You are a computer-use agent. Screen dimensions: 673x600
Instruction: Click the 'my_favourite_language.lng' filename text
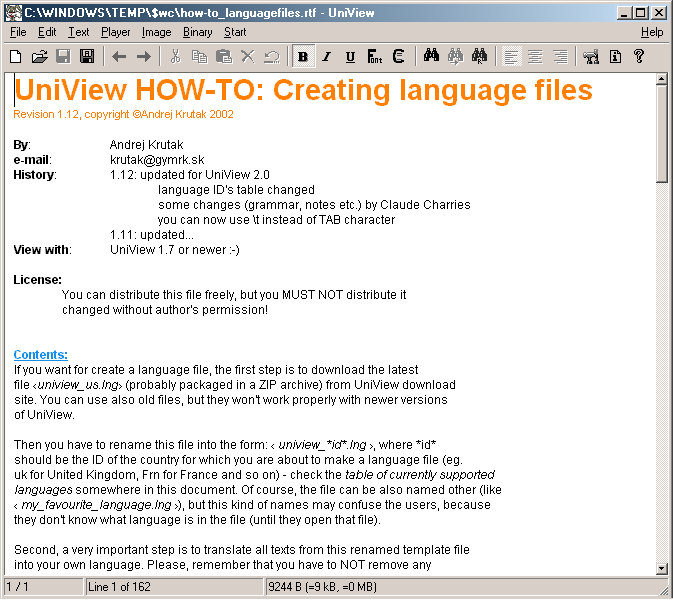96,505
